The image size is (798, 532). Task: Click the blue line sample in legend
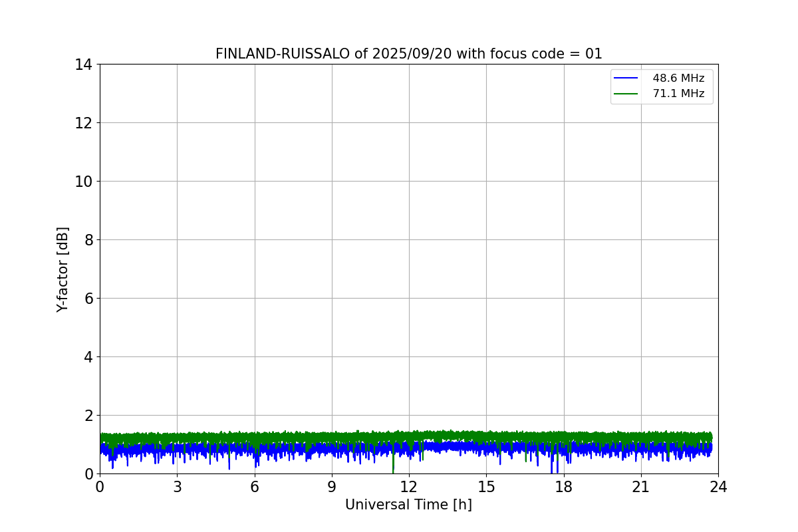[626, 78]
